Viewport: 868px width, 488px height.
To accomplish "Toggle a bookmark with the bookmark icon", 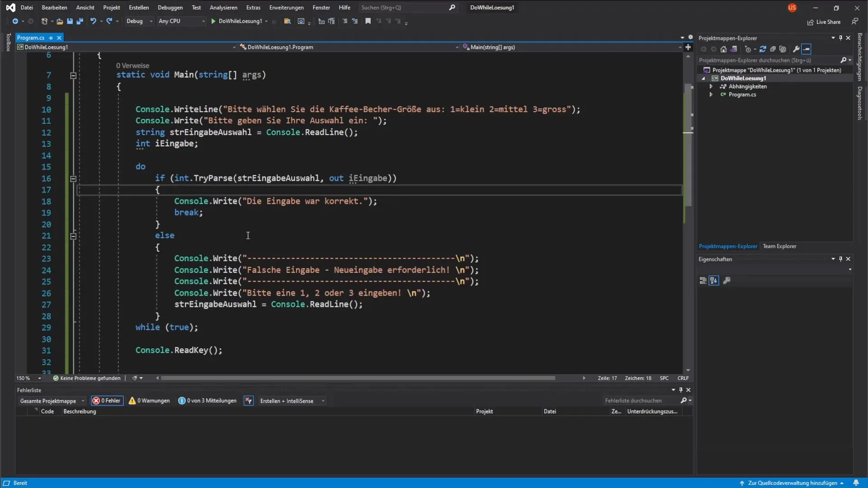I will [368, 21].
